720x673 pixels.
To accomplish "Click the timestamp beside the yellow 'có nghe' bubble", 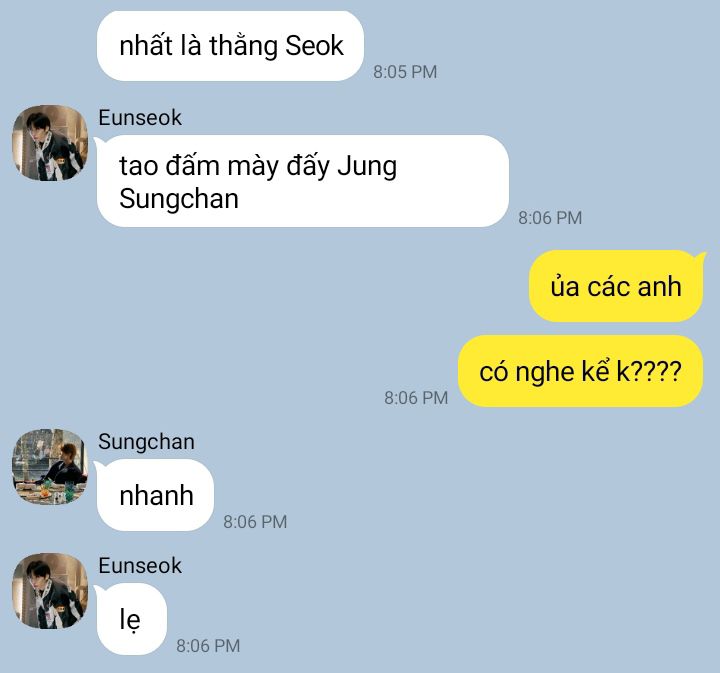I will [x=416, y=398].
